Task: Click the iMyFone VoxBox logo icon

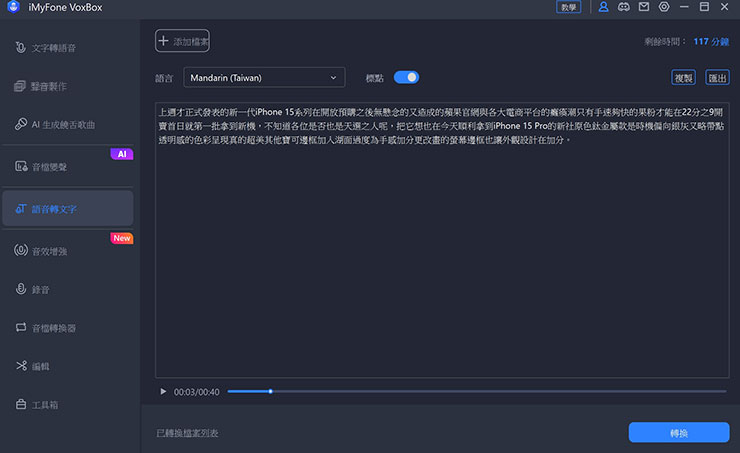Action: [14, 7]
